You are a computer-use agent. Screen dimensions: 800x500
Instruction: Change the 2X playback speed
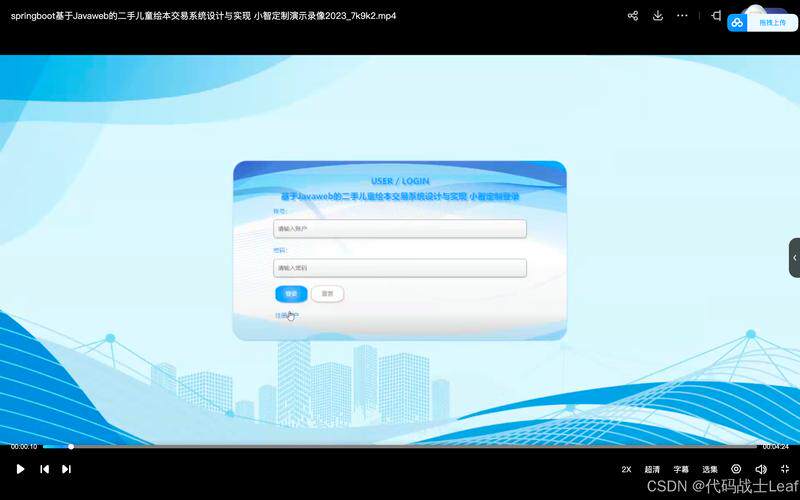point(627,469)
